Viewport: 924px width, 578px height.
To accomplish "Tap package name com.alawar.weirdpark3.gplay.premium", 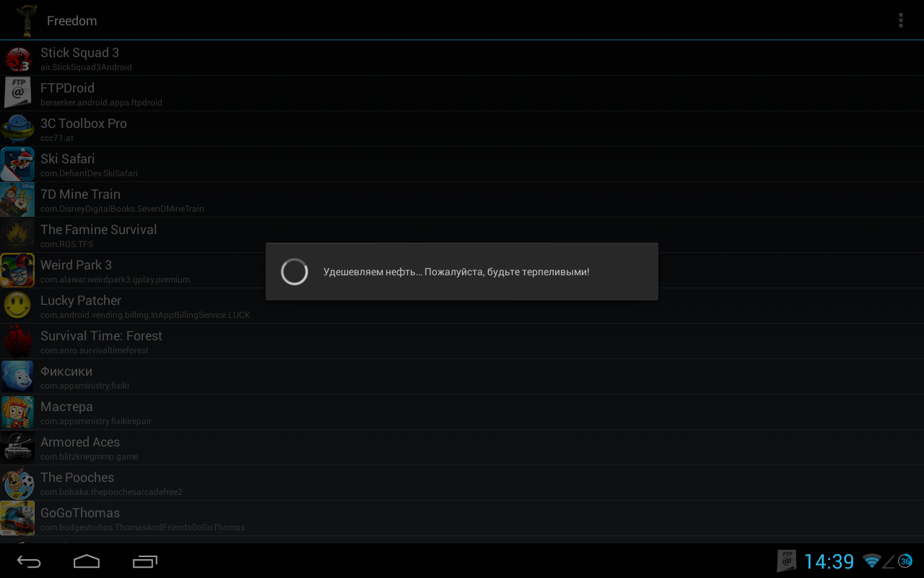I will (x=115, y=280).
